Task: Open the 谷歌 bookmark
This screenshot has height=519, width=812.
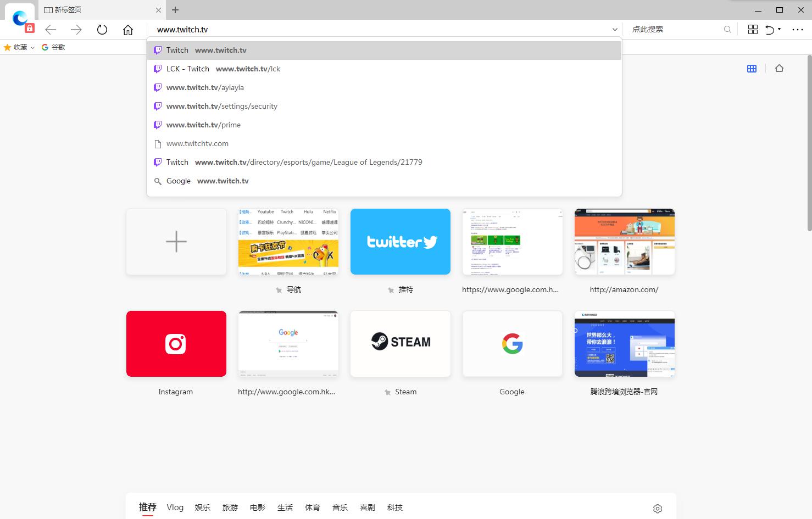Action: point(53,47)
